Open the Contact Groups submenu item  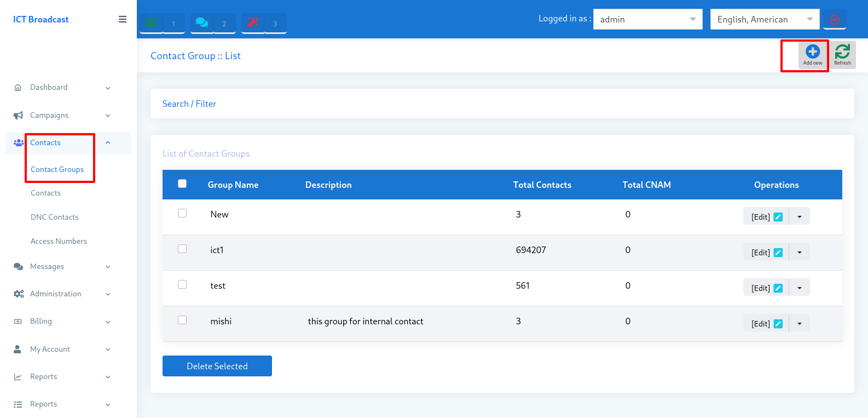(57, 169)
